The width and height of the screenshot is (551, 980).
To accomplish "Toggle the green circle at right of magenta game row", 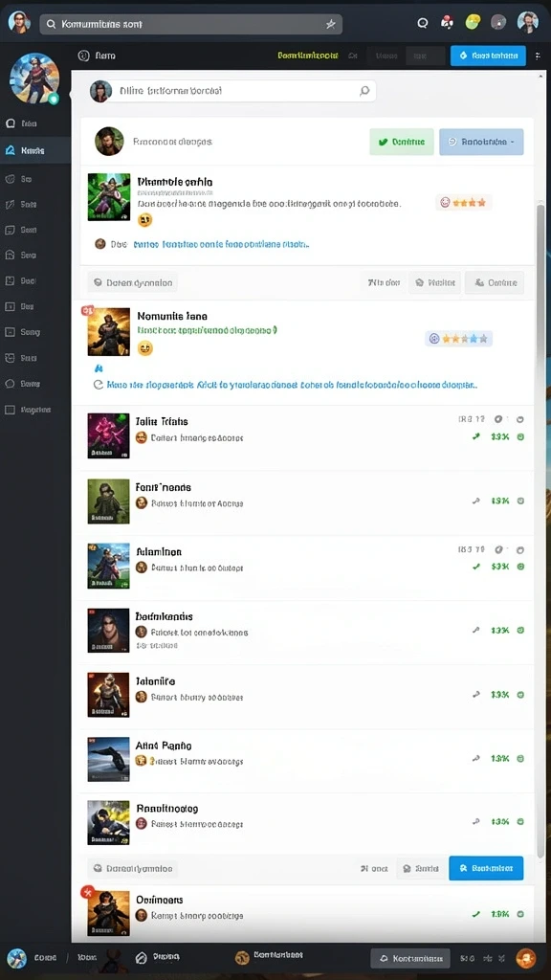I will point(520,436).
